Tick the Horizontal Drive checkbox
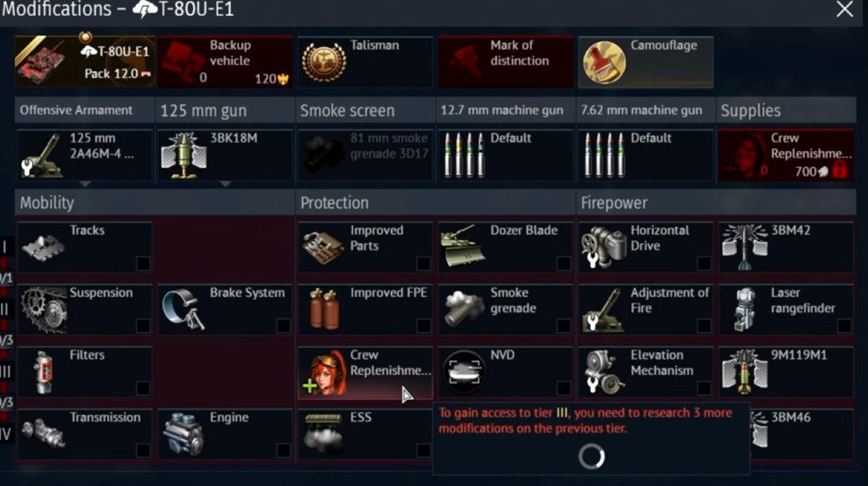This screenshot has height=486, width=868. point(704,264)
